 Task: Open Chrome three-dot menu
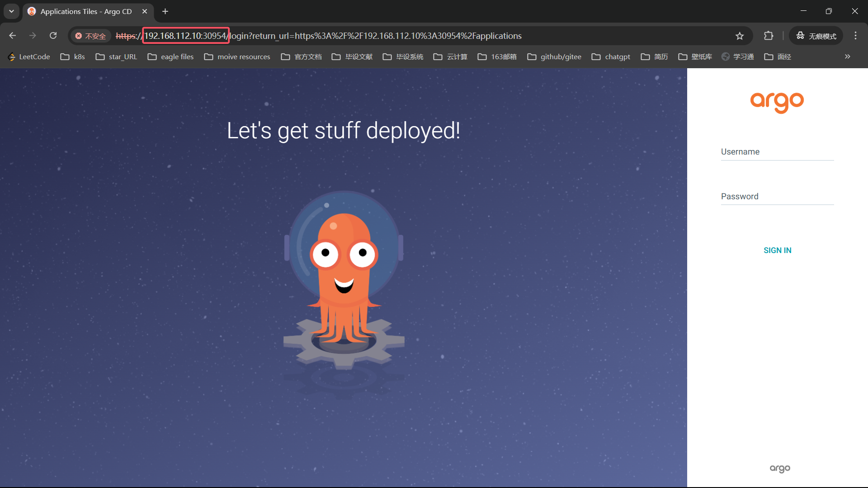(855, 36)
